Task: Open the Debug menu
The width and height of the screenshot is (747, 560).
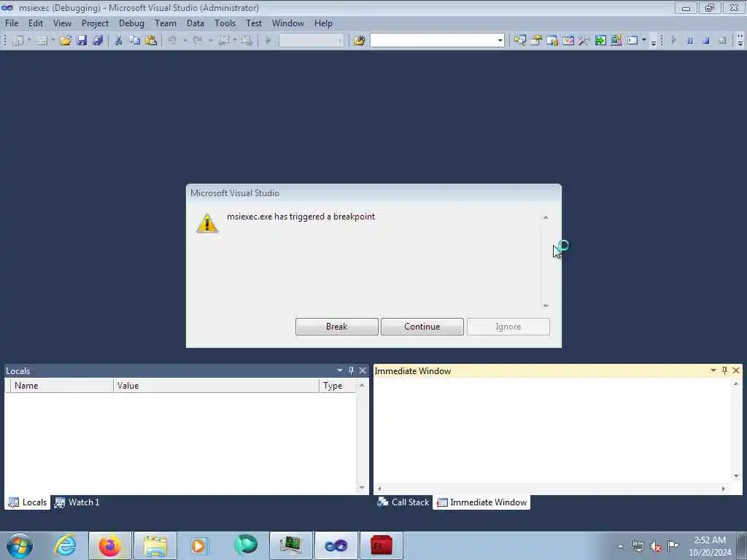Action: pos(131,23)
